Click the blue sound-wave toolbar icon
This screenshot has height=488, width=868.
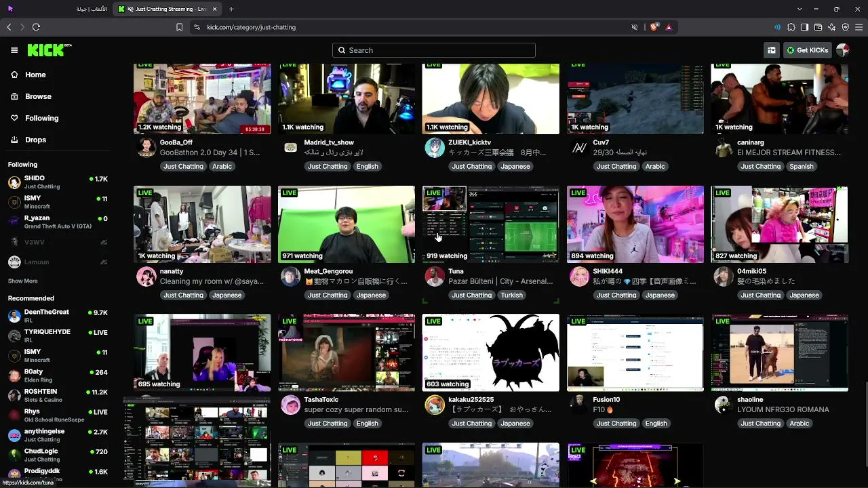[778, 27]
